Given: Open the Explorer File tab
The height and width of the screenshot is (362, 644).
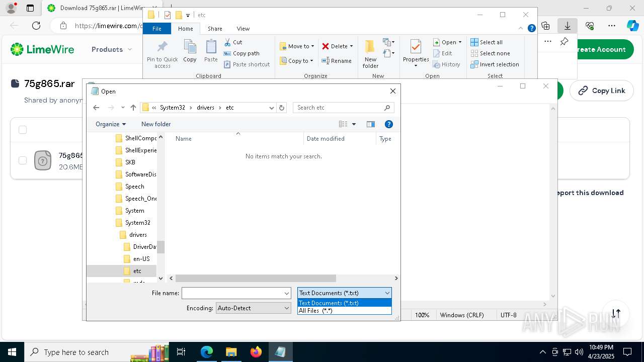Looking at the screenshot, I should tap(157, 29).
